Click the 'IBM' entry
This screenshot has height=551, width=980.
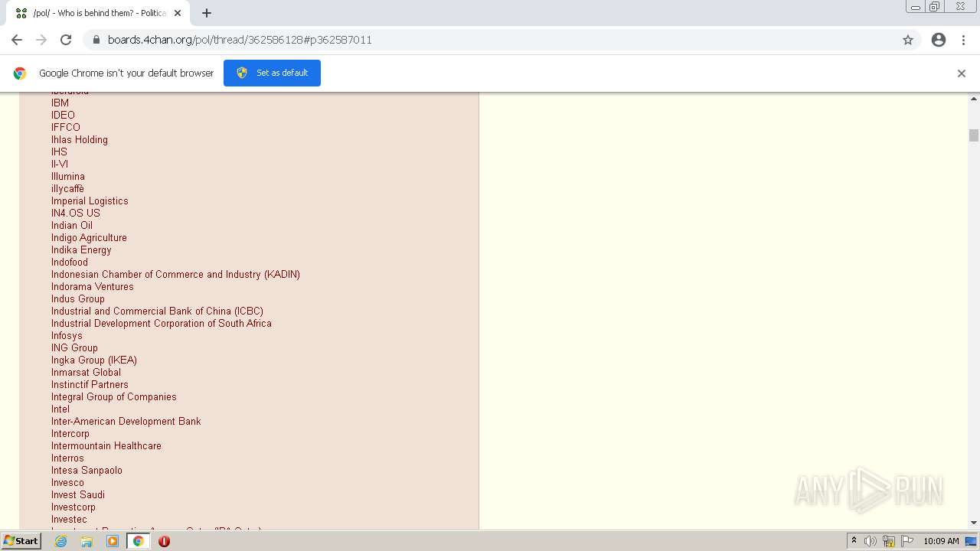point(60,103)
